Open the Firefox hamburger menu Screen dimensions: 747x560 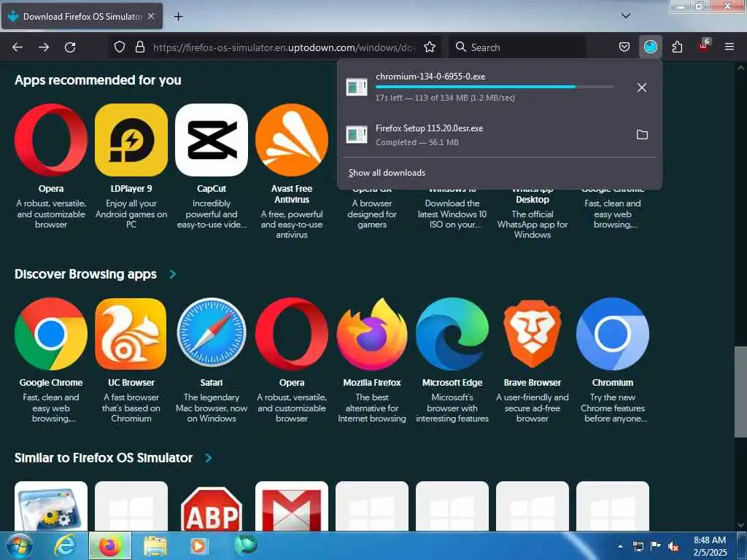(729, 47)
